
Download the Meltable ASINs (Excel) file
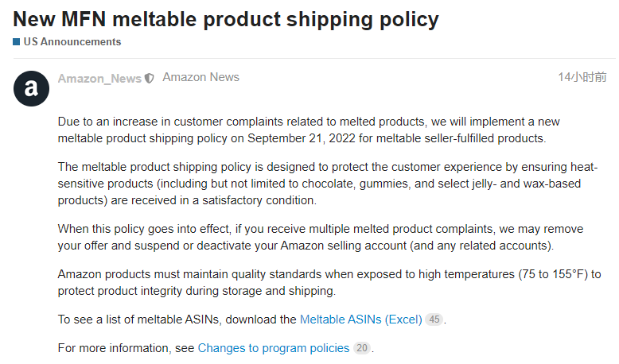click(x=361, y=319)
